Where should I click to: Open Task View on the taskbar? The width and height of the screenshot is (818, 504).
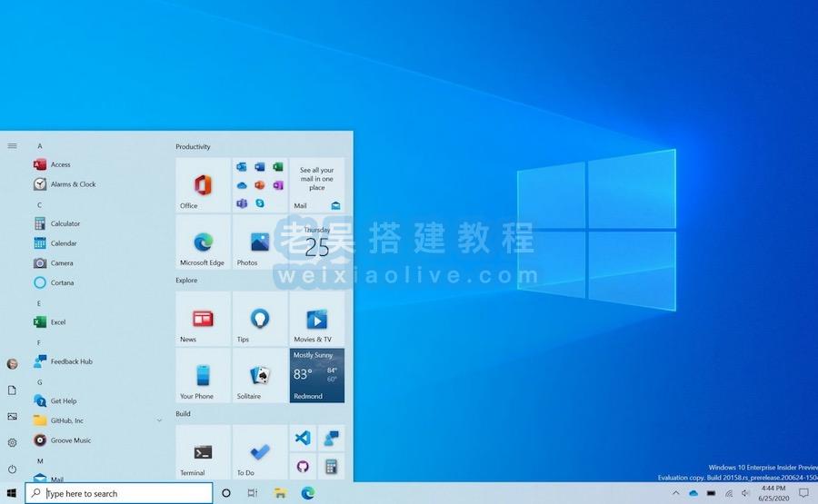(x=252, y=493)
